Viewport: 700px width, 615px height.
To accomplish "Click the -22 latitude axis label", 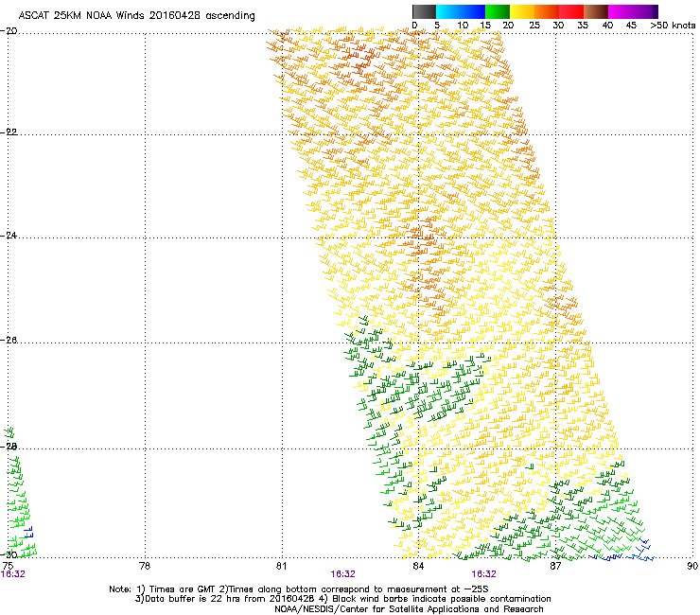I will point(9,132).
